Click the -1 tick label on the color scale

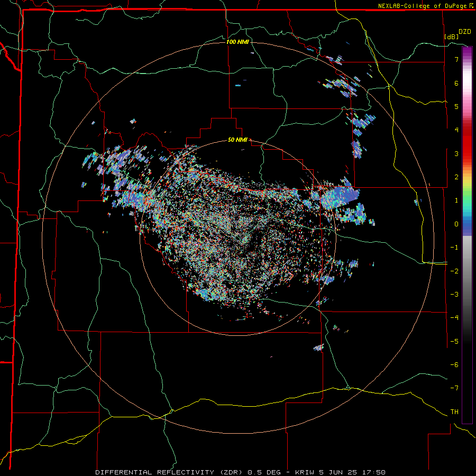point(454,248)
